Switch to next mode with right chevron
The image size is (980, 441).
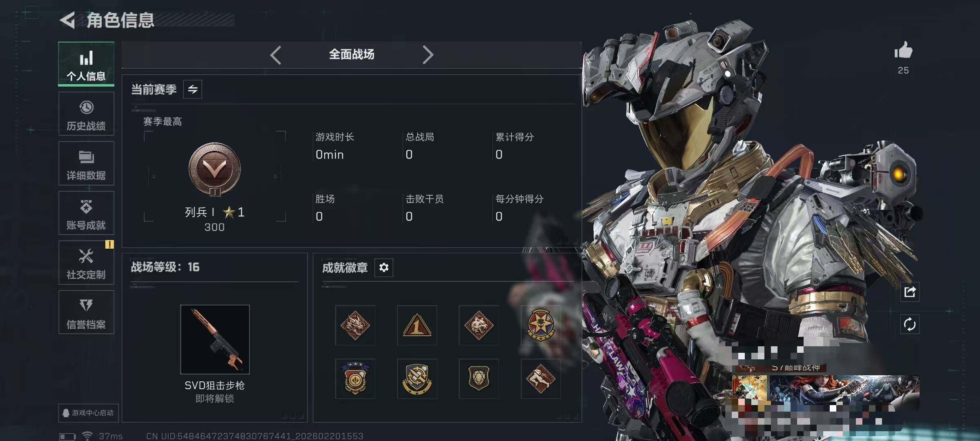(428, 55)
